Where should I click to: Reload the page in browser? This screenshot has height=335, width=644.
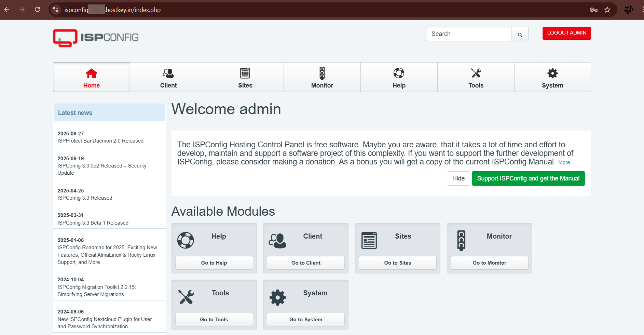[x=38, y=10]
